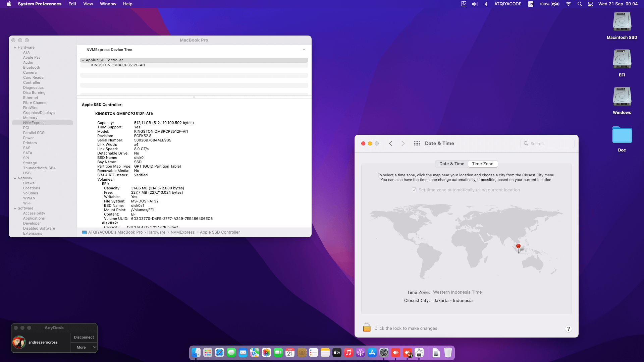
Task: Launch Maps from the Dock
Action: [x=255, y=353]
